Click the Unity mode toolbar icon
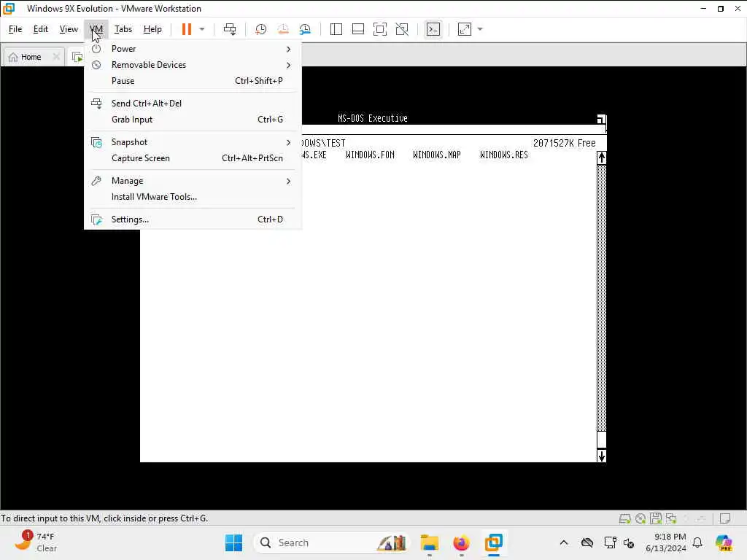The image size is (747, 560). [402, 29]
